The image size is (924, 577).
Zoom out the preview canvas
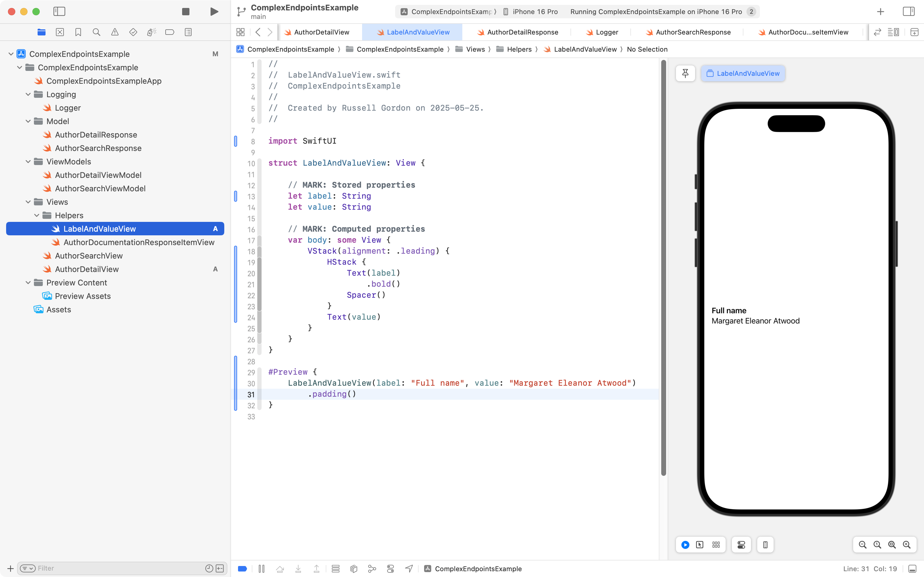pyautogui.click(x=863, y=545)
